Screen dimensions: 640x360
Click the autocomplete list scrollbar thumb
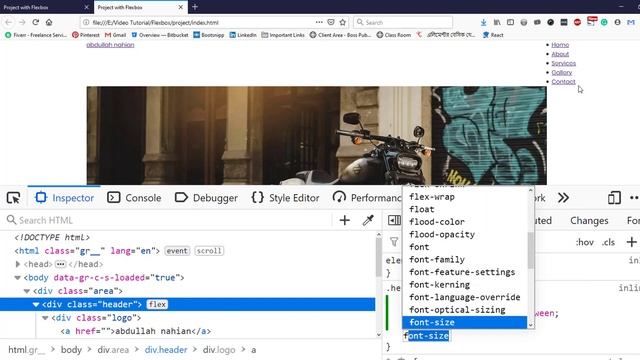(531, 250)
